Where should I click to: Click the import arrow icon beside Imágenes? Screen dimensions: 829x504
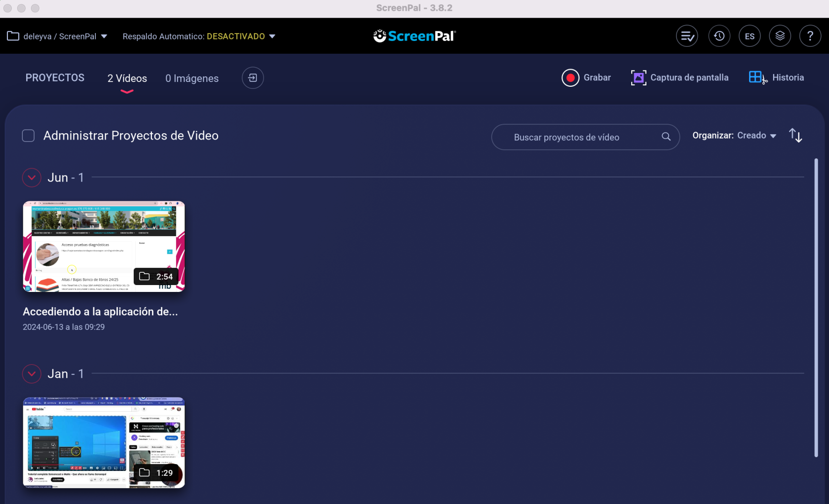point(253,78)
